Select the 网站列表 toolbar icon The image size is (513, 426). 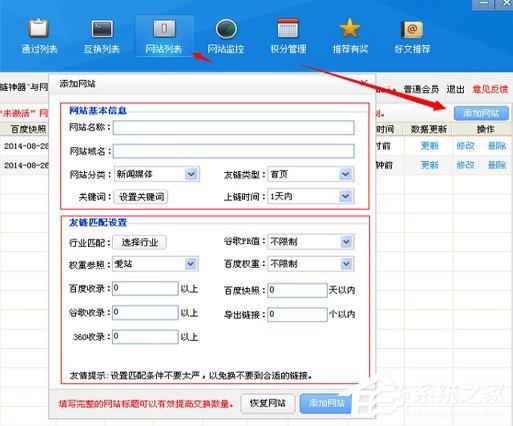coord(164,28)
